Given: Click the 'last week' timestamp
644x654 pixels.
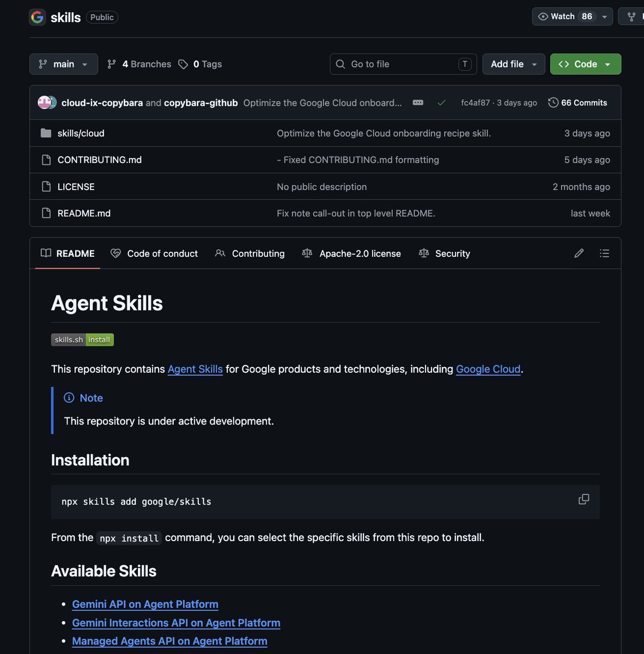Looking at the screenshot, I should [x=590, y=213].
